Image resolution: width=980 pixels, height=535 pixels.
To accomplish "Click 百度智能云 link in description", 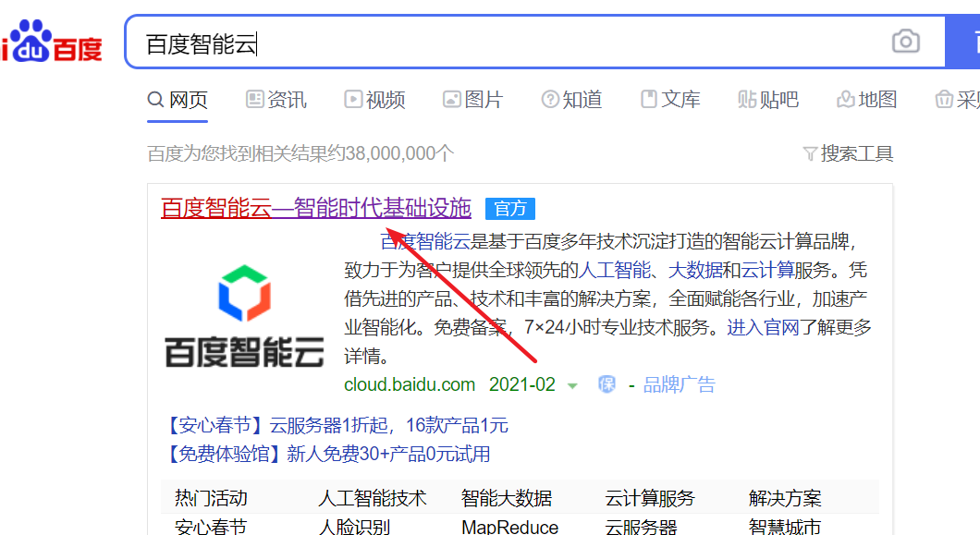I will (425, 241).
